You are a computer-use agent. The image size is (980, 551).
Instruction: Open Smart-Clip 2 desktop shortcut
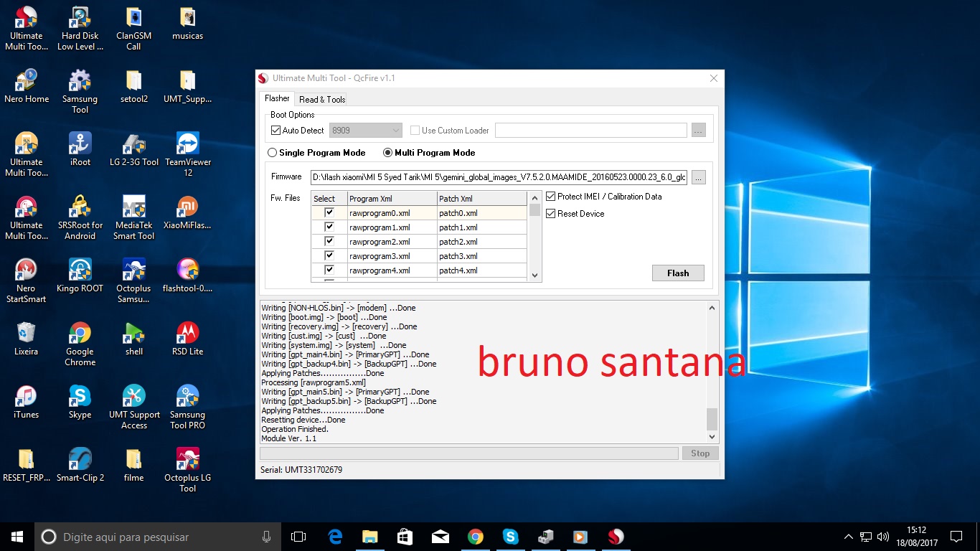tap(80, 466)
